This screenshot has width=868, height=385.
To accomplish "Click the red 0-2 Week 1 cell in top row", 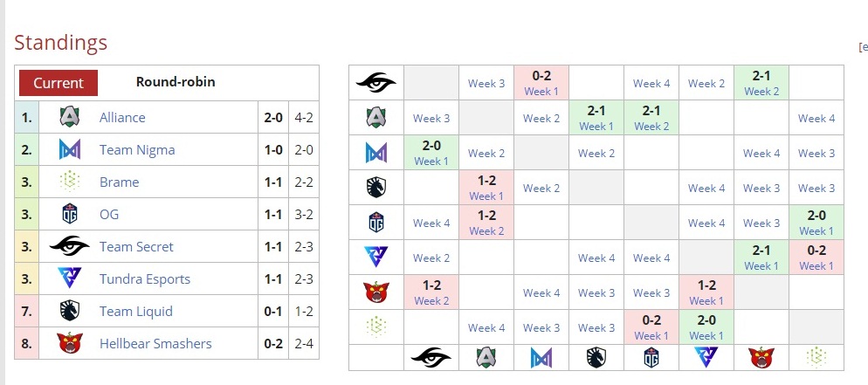I will point(541,83).
